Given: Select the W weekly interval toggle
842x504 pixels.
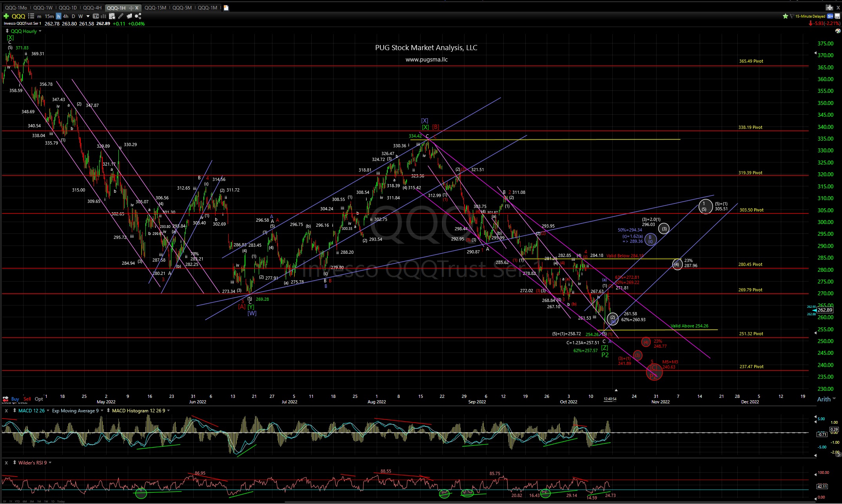Looking at the screenshot, I should click(x=80, y=16).
